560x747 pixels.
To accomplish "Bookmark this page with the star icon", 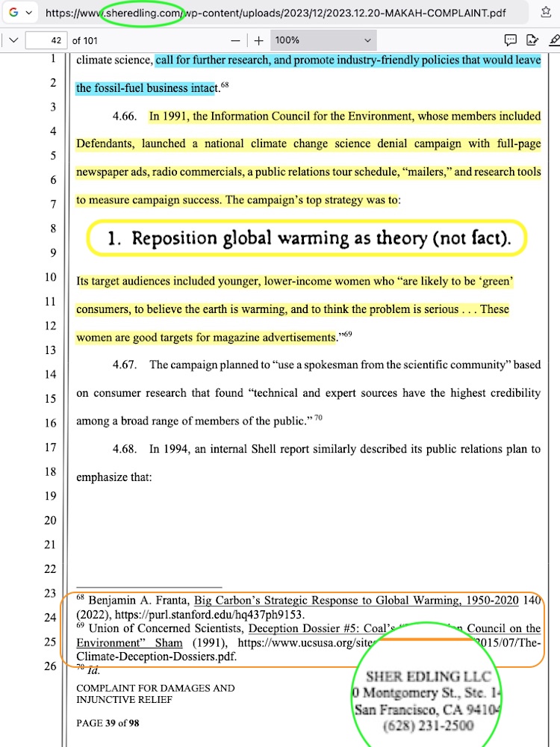I will pos(546,13).
